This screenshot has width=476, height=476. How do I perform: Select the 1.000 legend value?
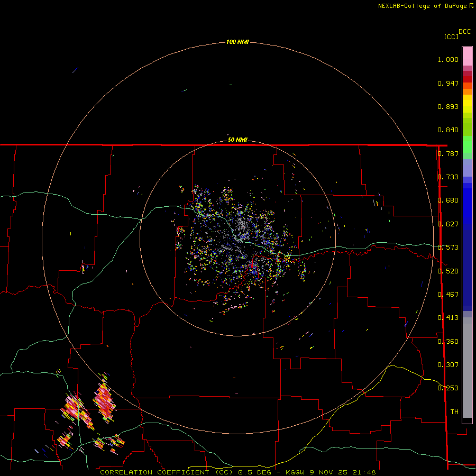click(x=448, y=59)
